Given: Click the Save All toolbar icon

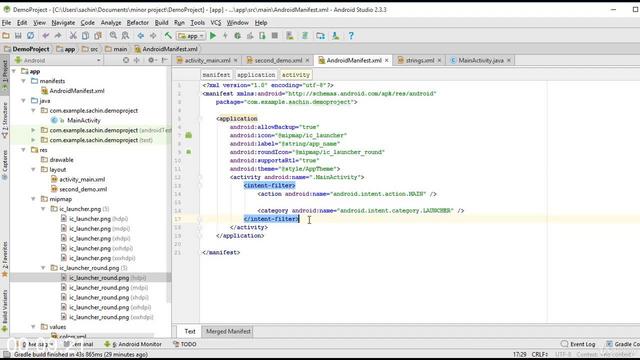Looking at the screenshot, I should [18, 36].
